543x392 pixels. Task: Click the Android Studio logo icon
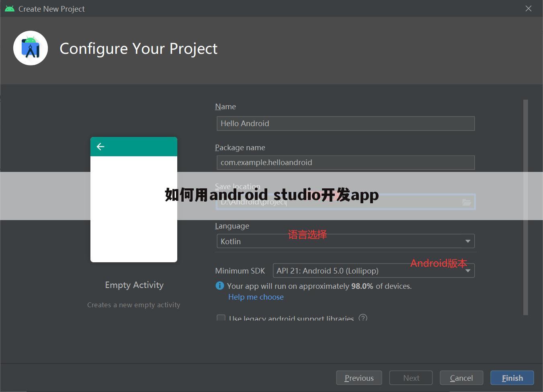[x=31, y=48]
